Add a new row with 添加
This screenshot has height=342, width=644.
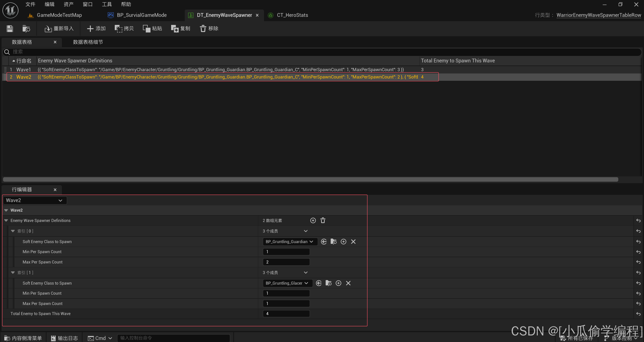(96, 28)
